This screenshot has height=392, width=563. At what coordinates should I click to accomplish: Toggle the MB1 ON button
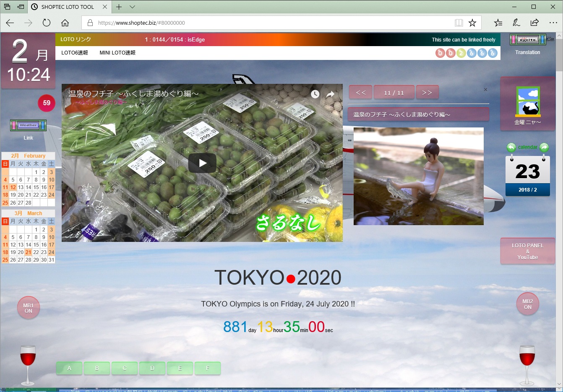(x=28, y=308)
